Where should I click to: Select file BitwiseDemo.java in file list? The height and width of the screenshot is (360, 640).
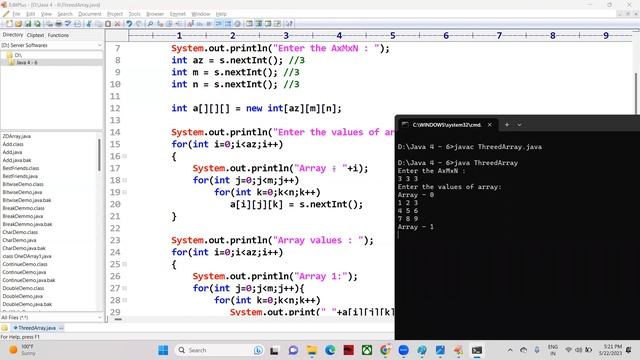(22, 192)
